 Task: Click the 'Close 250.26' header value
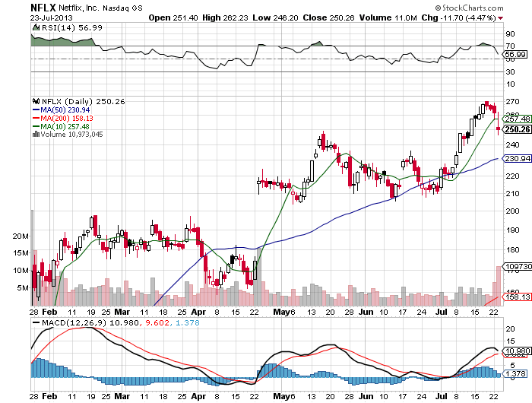click(x=329, y=17)
